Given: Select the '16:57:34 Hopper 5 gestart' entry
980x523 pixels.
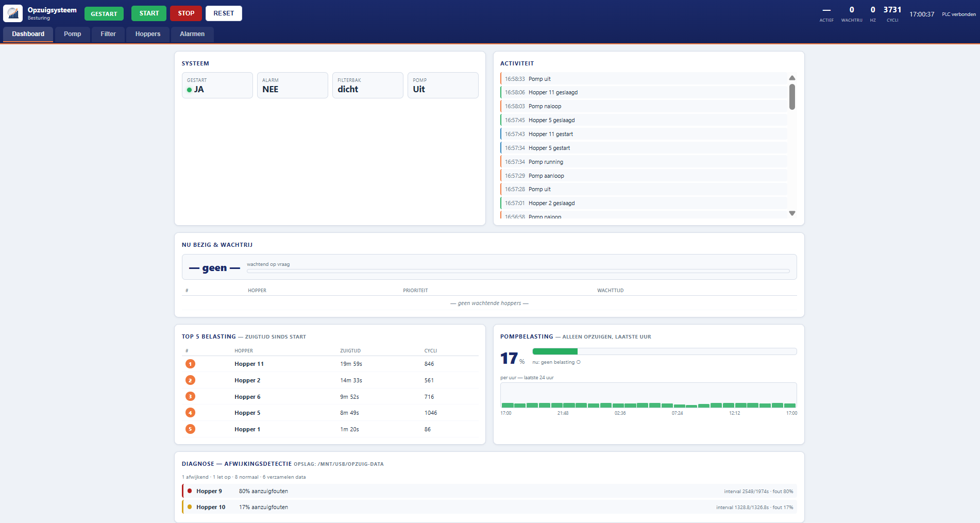Looking at the screenshot, I should click(x=644, y=148).
